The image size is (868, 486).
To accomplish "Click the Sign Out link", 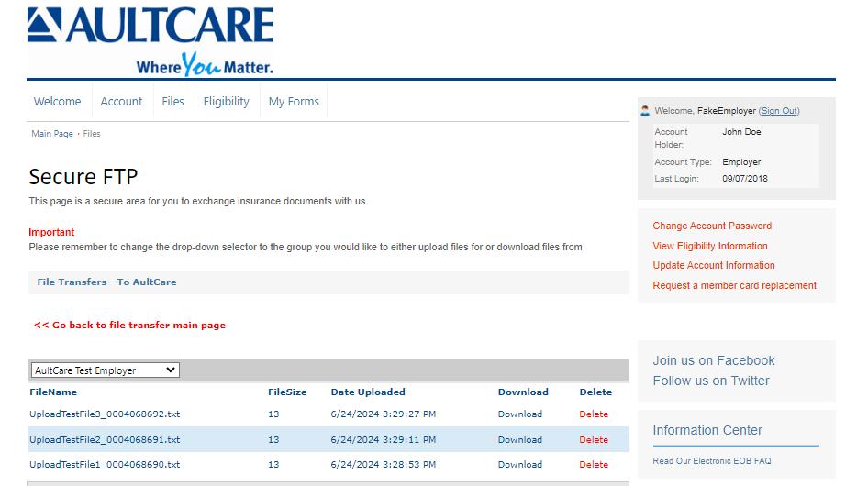I will tap(779, 111).
